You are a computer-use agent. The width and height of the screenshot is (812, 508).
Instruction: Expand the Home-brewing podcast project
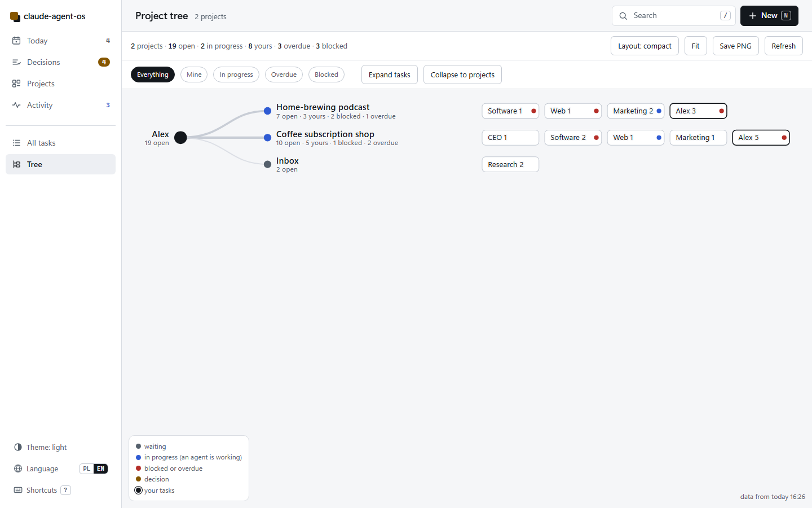323,107
